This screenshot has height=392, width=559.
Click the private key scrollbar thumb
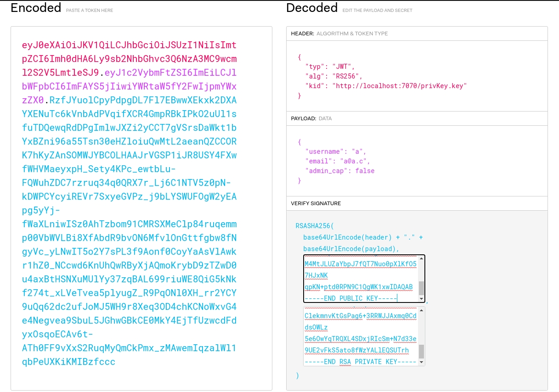[x=421, y=351]
